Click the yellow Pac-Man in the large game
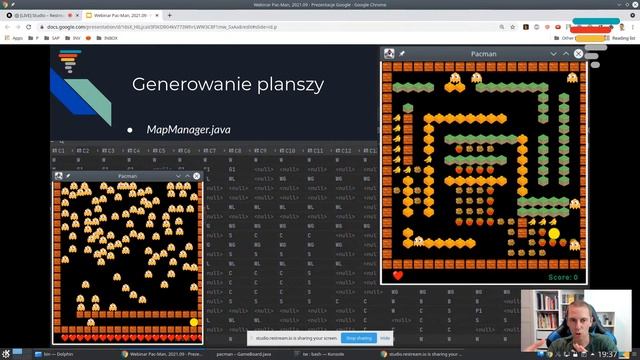The width and height of the screenshot is (640, 360). 554,234
